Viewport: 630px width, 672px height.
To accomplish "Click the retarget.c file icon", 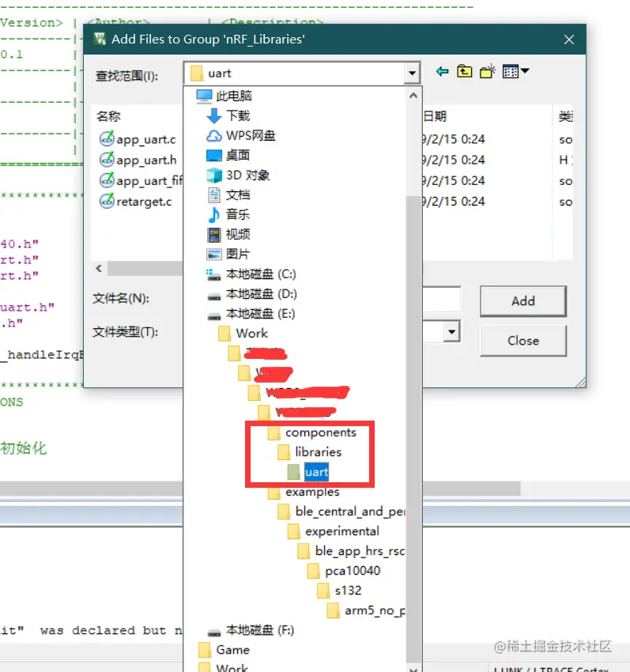I will pos(107,201).
